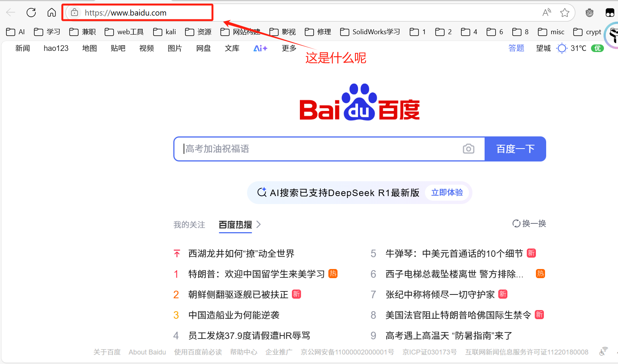This screenshot has height=364, width=618.
Task: Open the 视频 navigation link
Action: click(146, 48)
